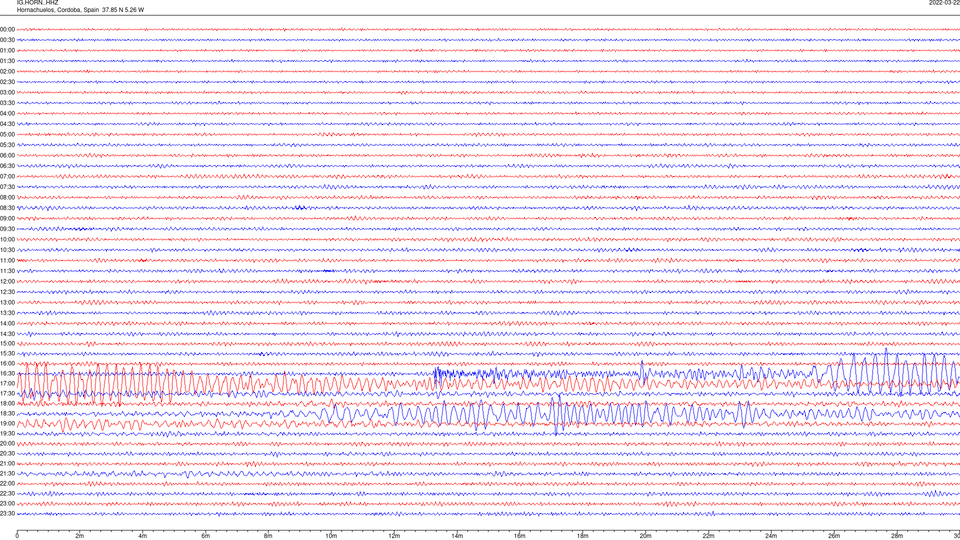The width and height of the screenshot is (960, 540).
Task: Select the 21:30 trace time label
Action: point(7,473)
